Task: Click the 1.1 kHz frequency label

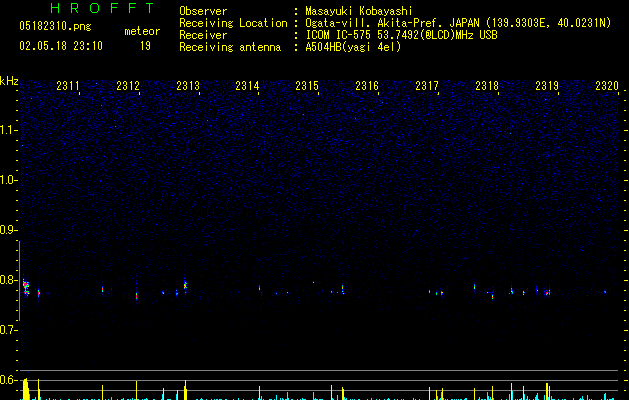Action: coord(8,130)
